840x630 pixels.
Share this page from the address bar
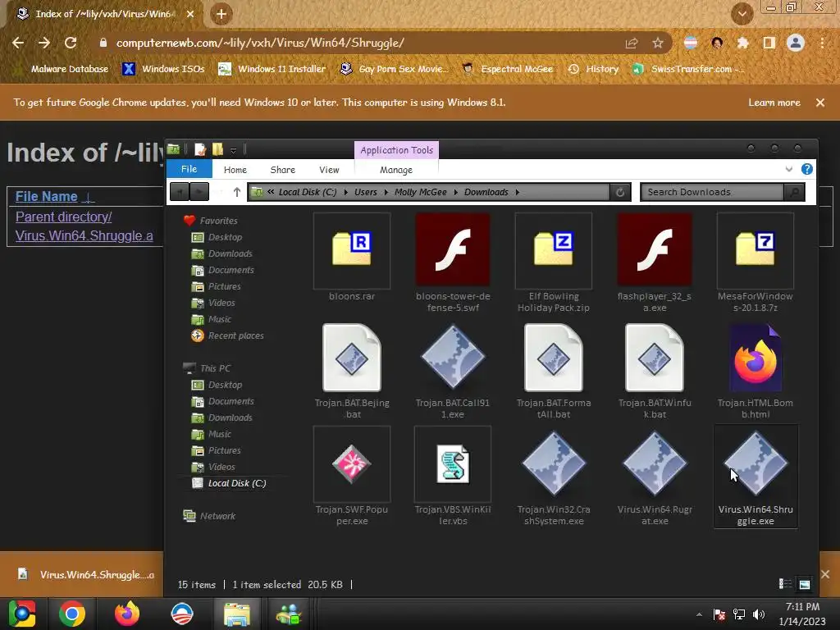click(632, 43)
